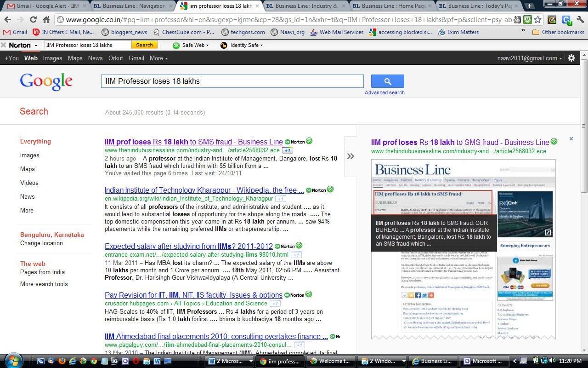Go back with the browser back arrow
This screenshot has width=588, height=368.
[7, 20]
